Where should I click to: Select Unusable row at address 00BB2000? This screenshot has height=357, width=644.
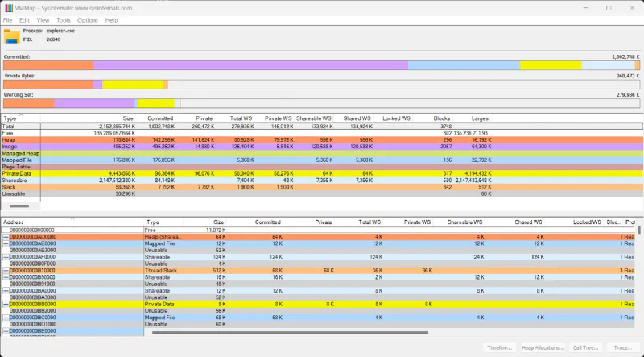pos(318,311)
